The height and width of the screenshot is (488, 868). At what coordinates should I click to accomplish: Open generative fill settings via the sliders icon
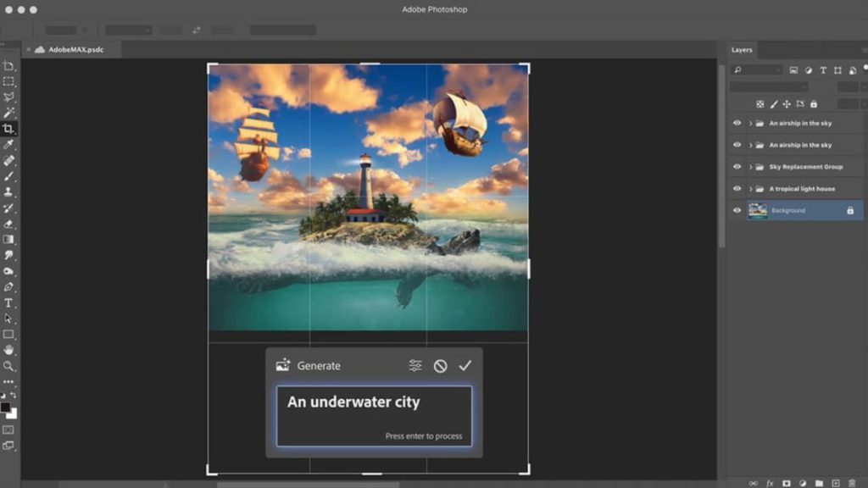tap(413, 365)
